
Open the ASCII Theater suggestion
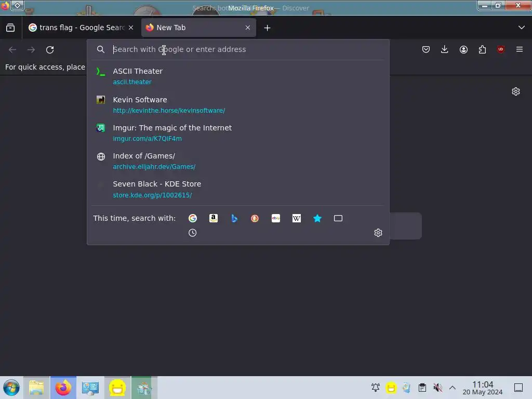(238, 76)
